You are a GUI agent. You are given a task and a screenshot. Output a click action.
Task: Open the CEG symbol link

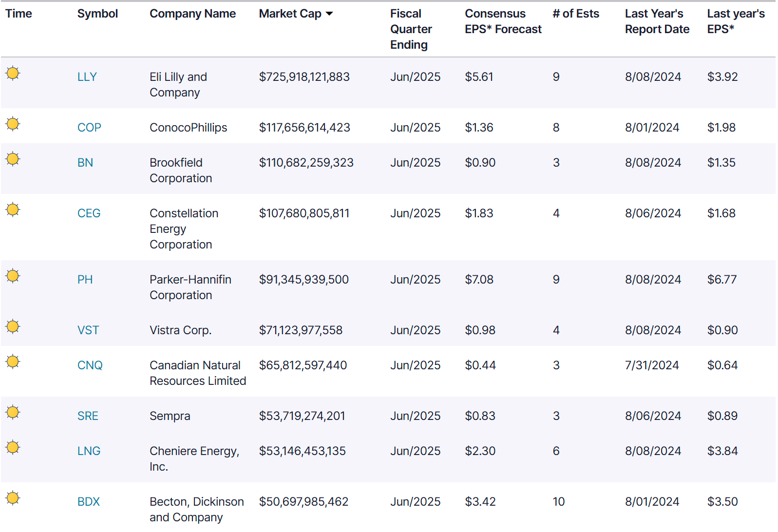[89, 213]
